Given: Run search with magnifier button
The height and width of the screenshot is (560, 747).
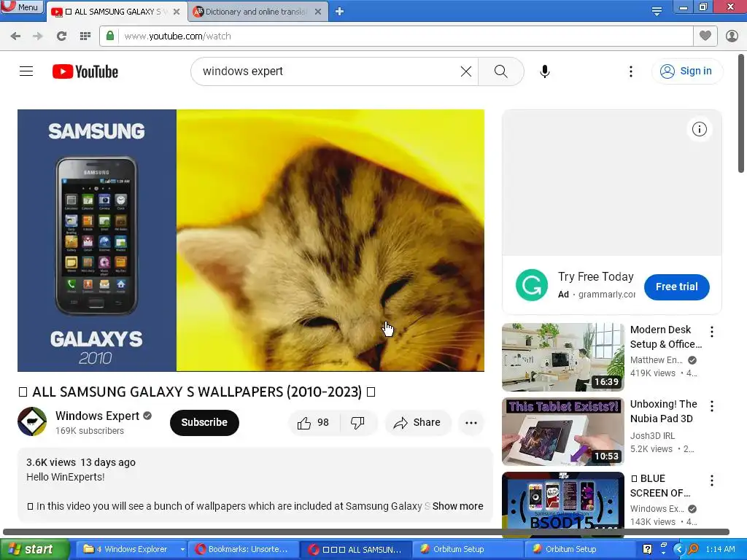Looking at the screenshot, I should pos(500,71).
